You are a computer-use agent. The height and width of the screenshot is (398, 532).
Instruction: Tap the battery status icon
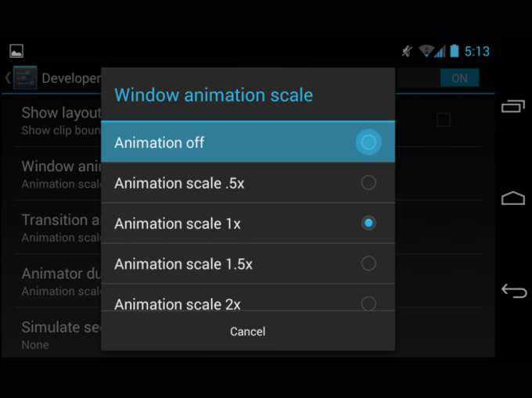455,51
